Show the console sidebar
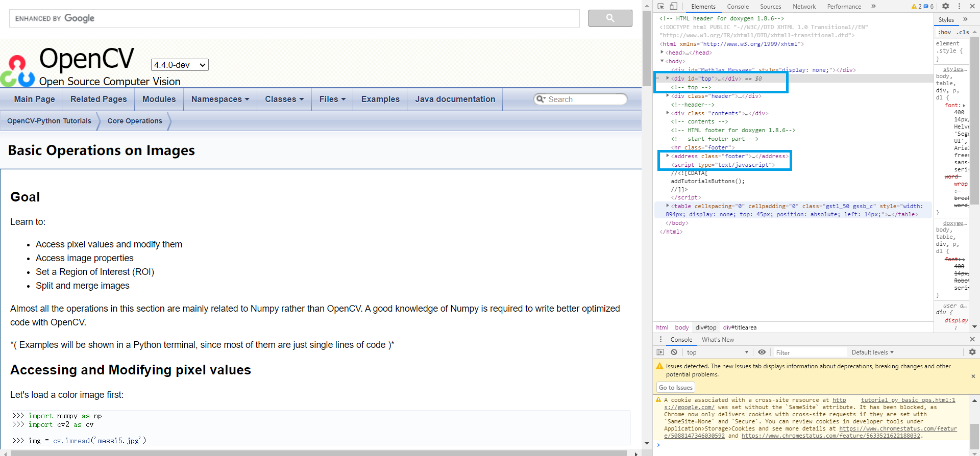This screenshot has width=980, height=456. coord(660,352)
